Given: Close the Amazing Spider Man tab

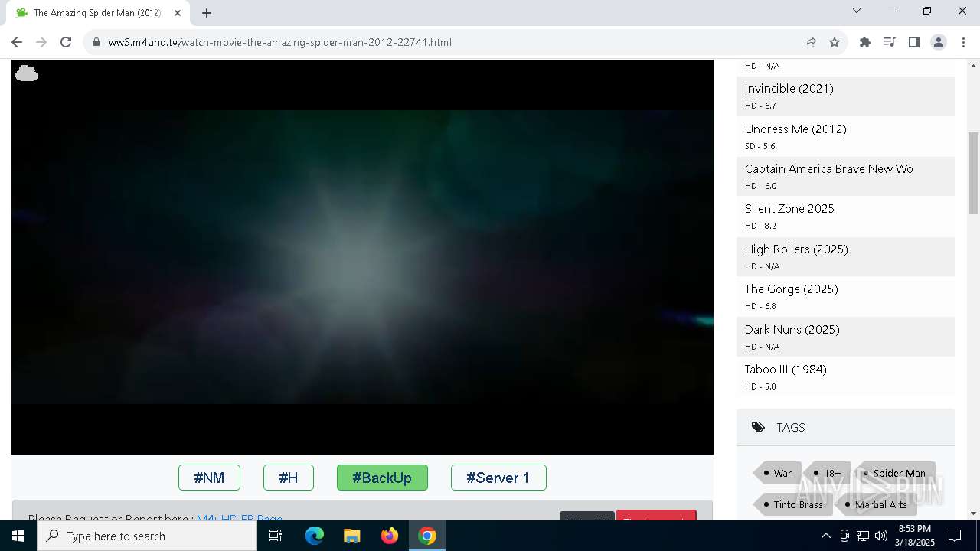Looking at the screenshot, I should pos(178,13).
